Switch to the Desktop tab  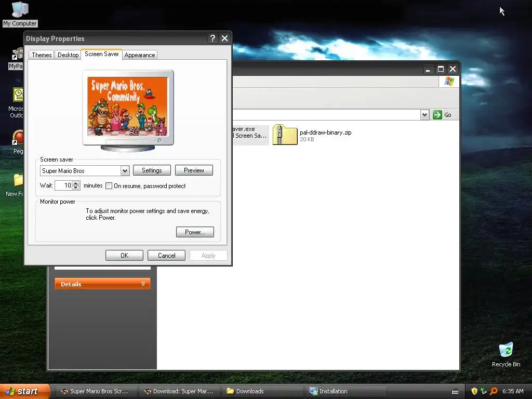click(68, 55)
